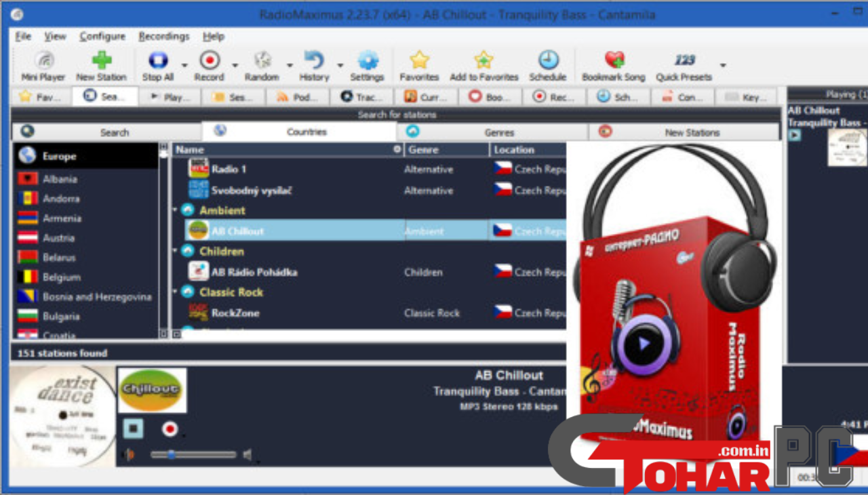Switch to the Key... panel tab

746,97
